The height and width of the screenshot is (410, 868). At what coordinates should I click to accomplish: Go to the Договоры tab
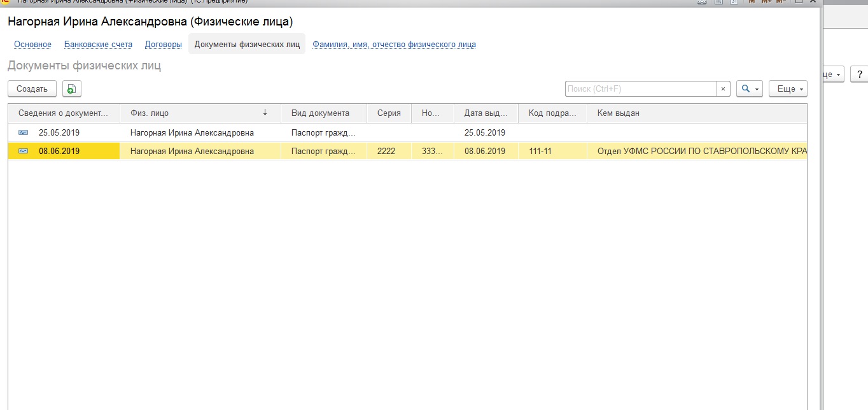[x=163, y=45]
